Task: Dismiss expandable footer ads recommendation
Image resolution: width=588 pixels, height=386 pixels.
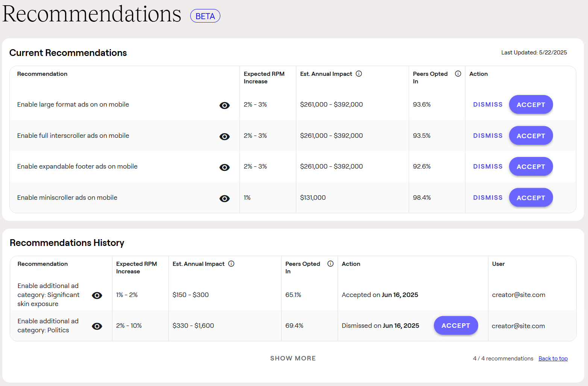Action: point(488,167)
